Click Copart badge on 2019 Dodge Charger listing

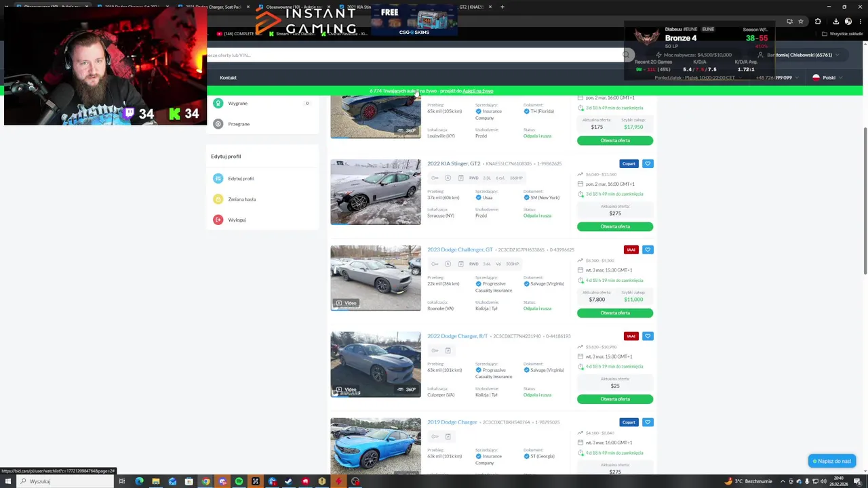[x=629, y=422]
